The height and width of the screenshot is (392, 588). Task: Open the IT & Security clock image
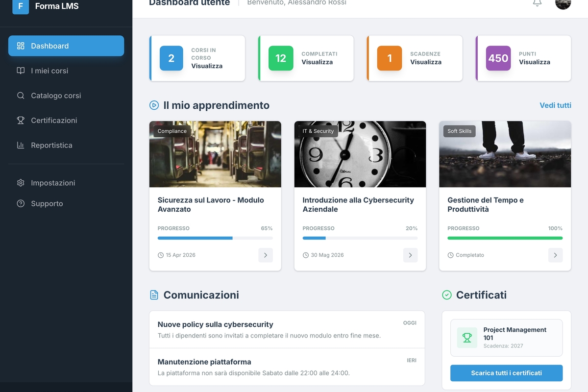coord(360,154)
